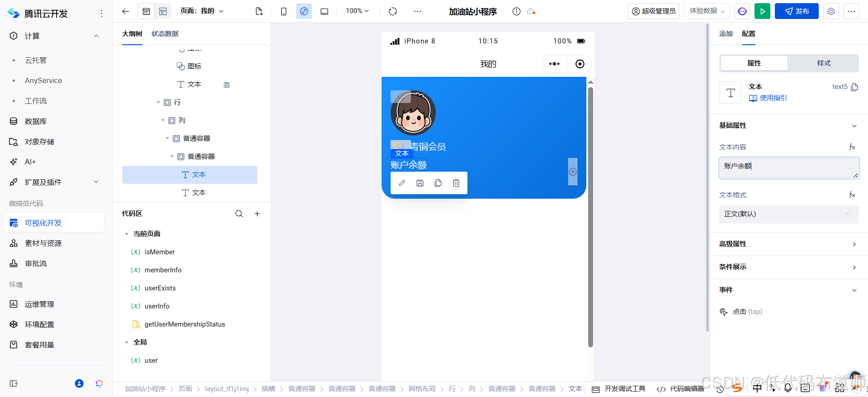
Task: Click the info icon beside app name
Action: click(516, 11)
